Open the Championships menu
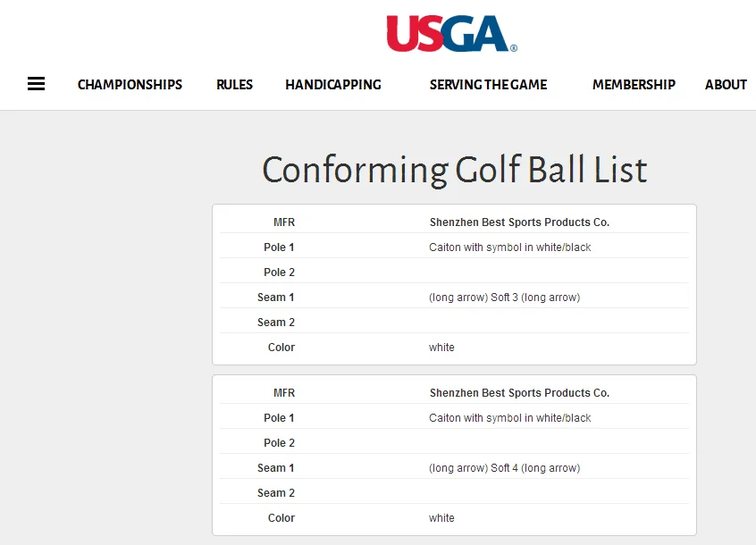756x545 pixels. [x=130, y=85]
